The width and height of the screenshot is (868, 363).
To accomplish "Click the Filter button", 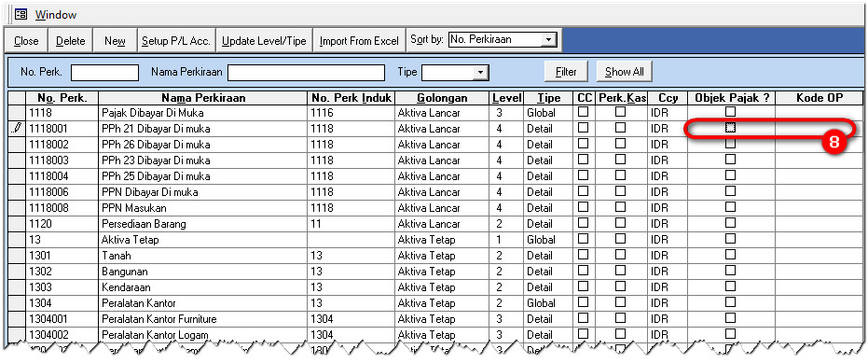I will (x=566, y=72).
